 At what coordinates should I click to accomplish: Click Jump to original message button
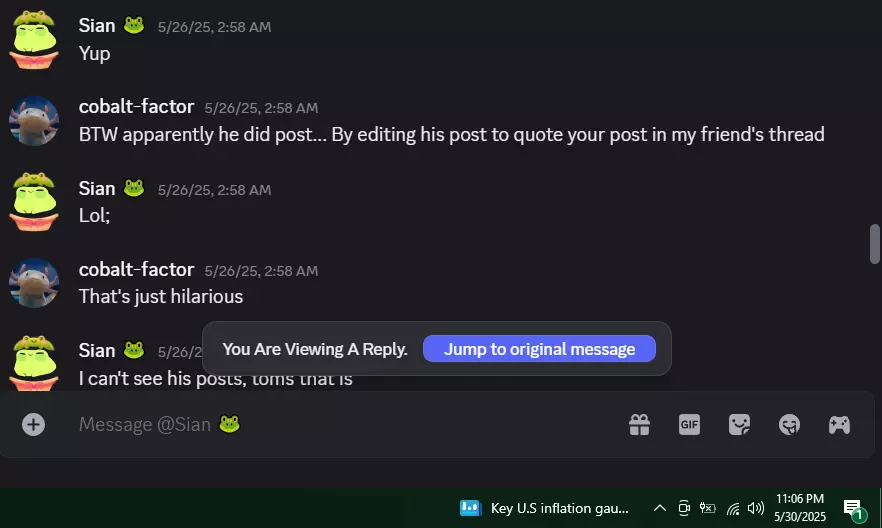539,349
